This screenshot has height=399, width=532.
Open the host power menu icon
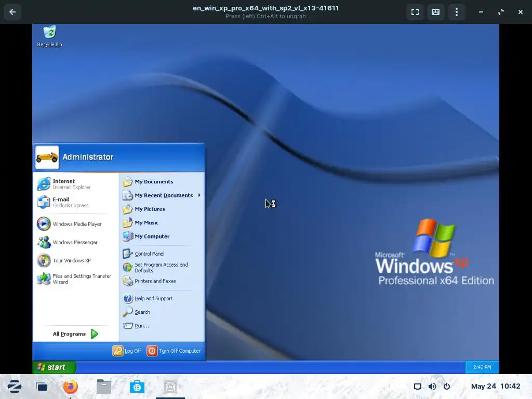[x=447, y=387]
